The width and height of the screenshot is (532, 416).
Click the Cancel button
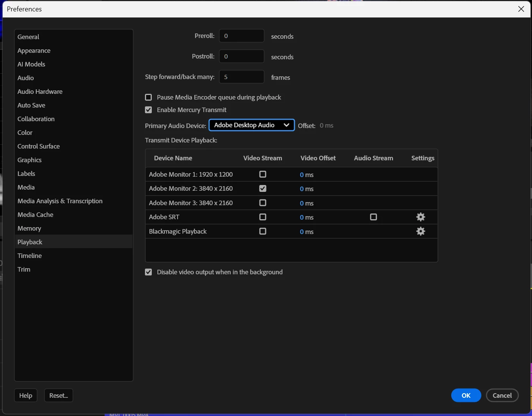click(x=502, y=395)
